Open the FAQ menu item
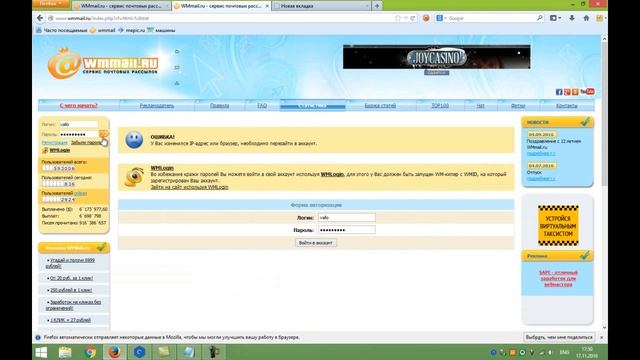Image resolution: width=640 pixels, height=360 pixels. point(262,105)
